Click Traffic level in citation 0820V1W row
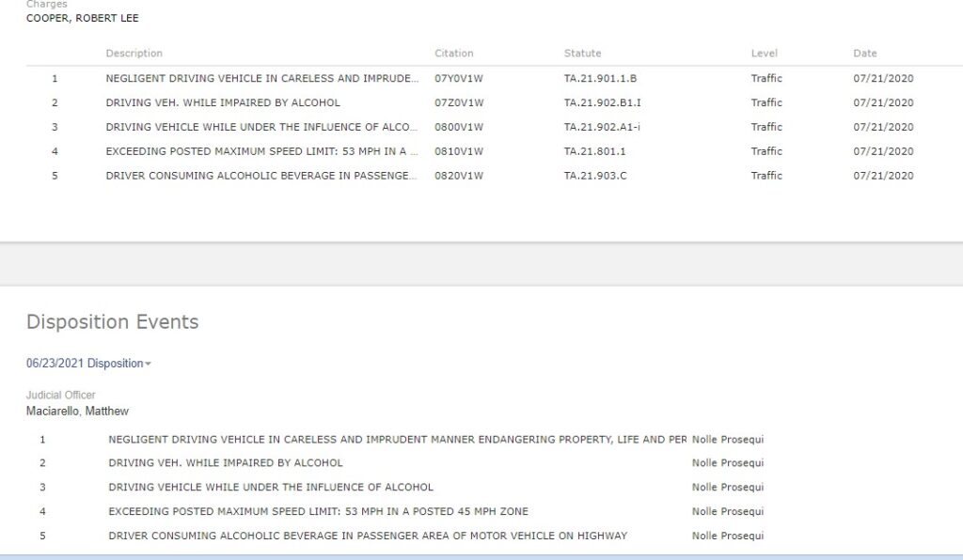963x560 pixels. [x=766, y=176]
